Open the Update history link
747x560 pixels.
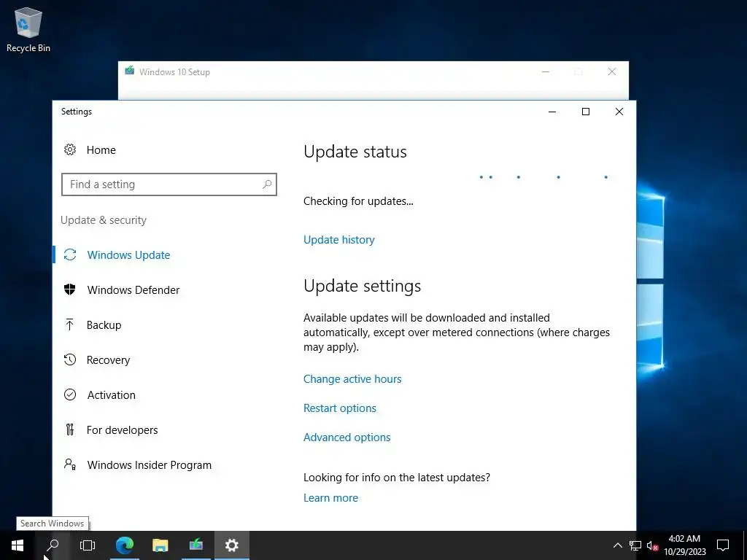click(338, 239)
